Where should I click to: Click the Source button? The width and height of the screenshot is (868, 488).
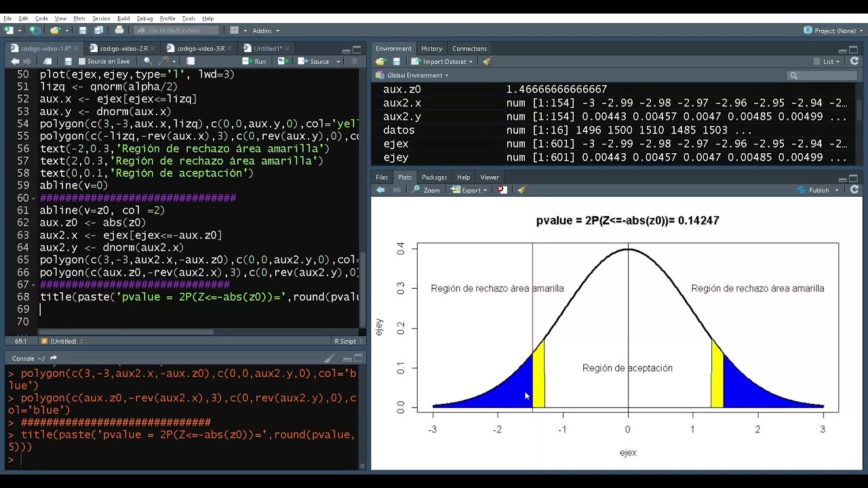click(314, 62)
